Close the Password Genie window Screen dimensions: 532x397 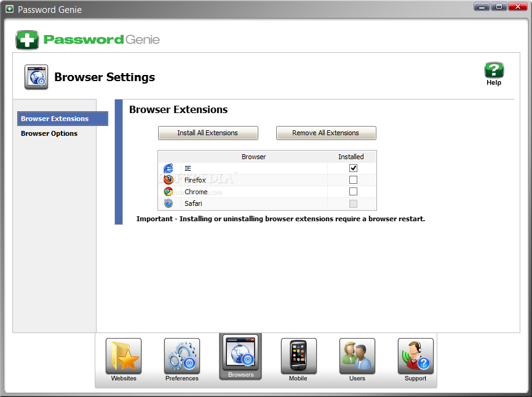pos(518,6)
